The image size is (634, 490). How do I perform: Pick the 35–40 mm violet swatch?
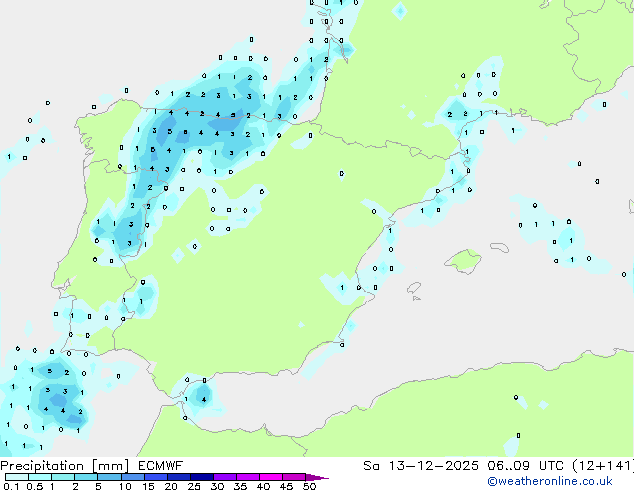click(247, 477)
